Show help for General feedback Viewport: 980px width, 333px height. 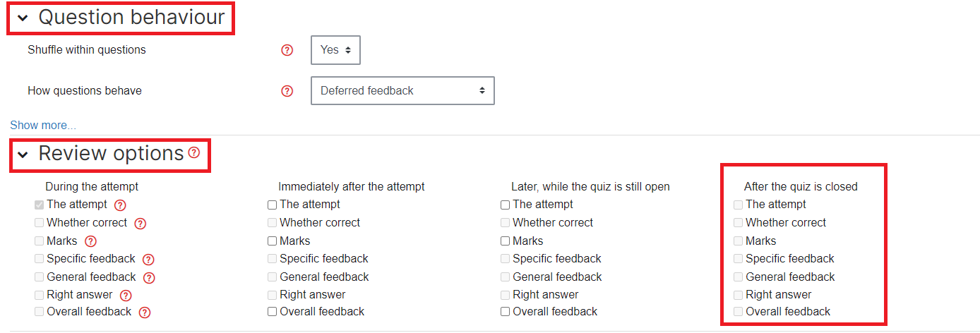[x=149, y=277]
